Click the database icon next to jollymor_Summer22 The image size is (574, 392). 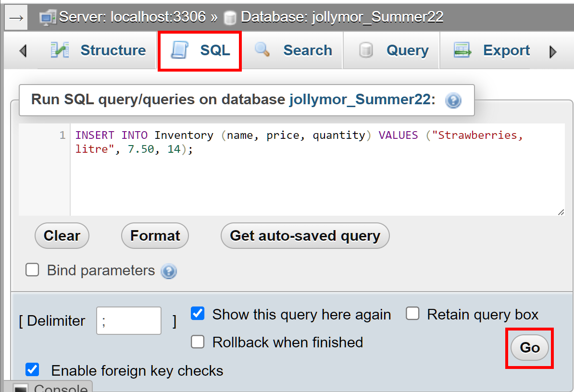click(x=229, y=16)
